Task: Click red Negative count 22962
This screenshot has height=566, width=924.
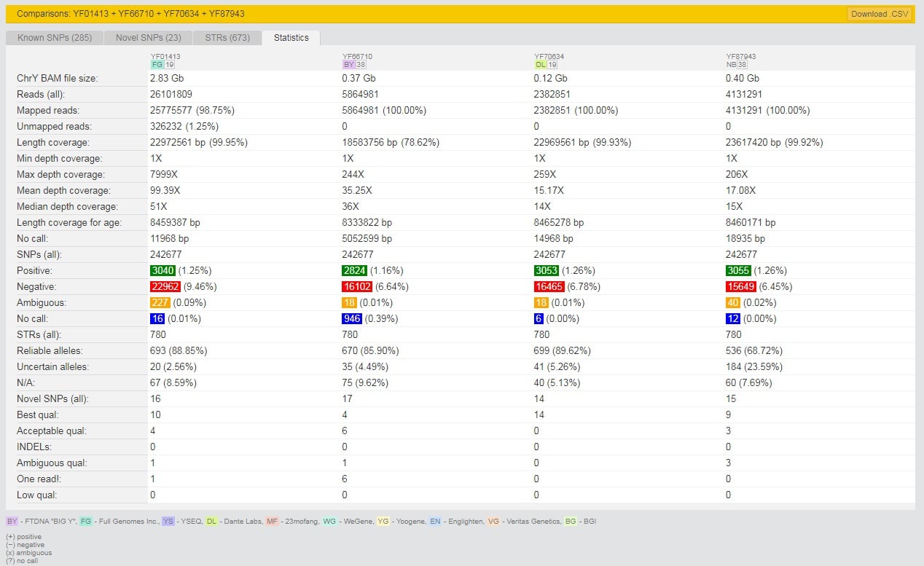Action: click(165, 287)
